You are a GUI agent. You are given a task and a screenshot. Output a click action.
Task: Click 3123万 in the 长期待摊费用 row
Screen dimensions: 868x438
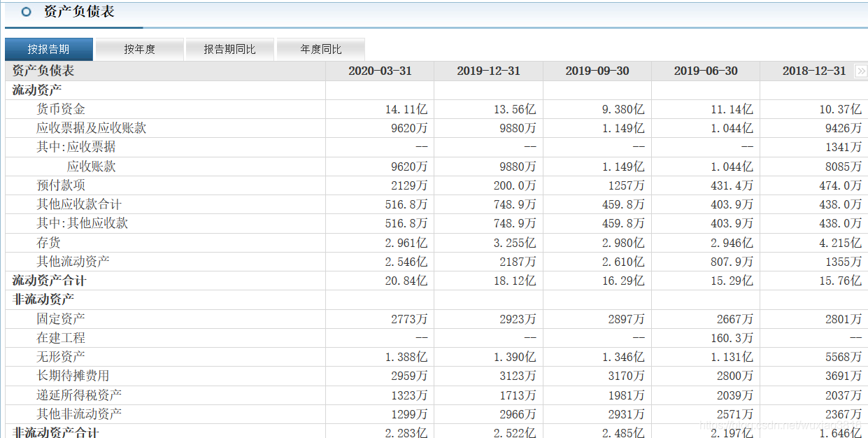click(518, 376)
